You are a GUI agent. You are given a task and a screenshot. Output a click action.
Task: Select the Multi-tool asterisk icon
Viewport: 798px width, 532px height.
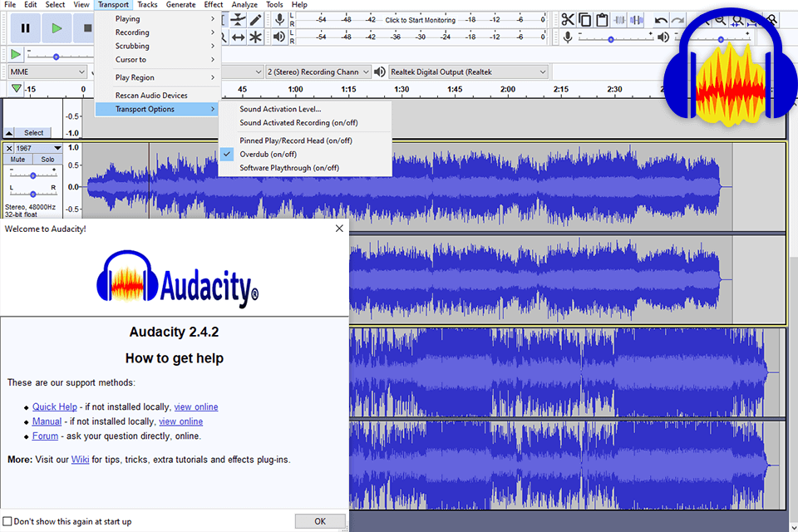(255, 37)
